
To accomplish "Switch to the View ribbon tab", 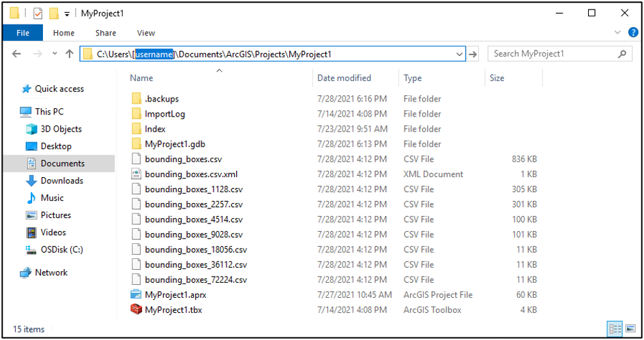I will [146, 33].
